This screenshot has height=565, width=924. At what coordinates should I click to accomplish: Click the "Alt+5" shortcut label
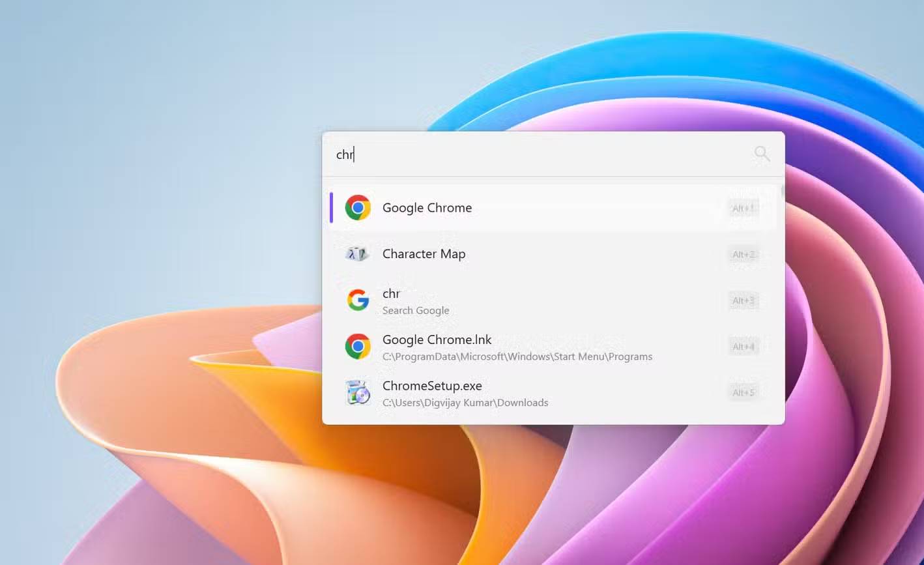pos(744,392)
